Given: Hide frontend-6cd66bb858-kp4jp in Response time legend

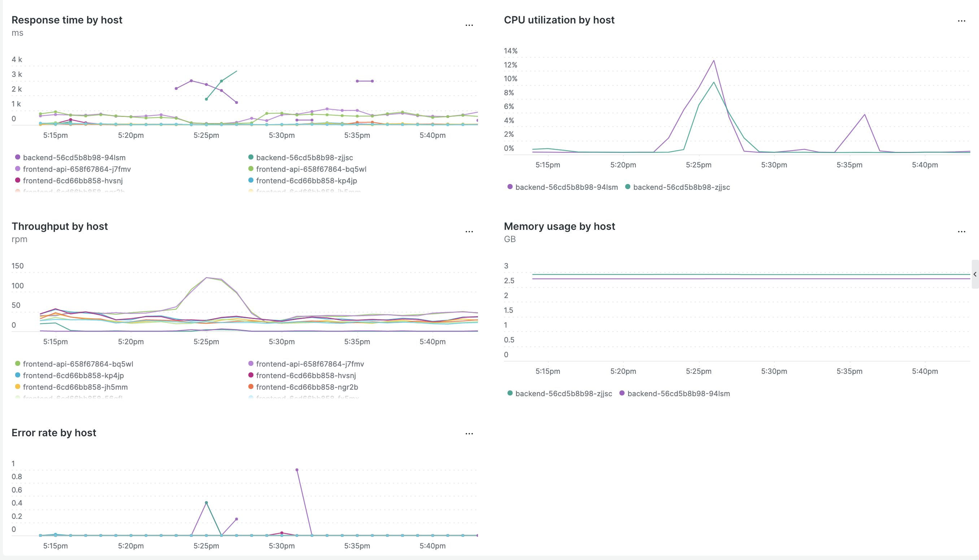Looking at the screenshot, I should point(306,180).
